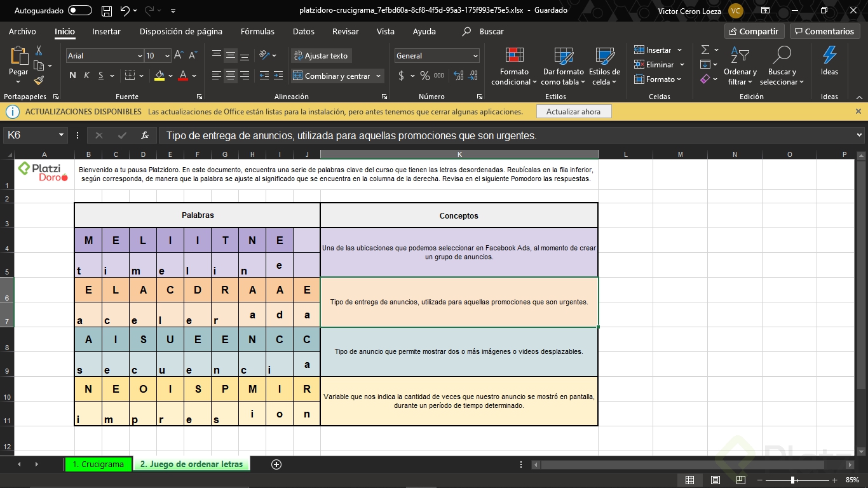
Task: Toggle Cursiva italic K button
Action: 86,76
